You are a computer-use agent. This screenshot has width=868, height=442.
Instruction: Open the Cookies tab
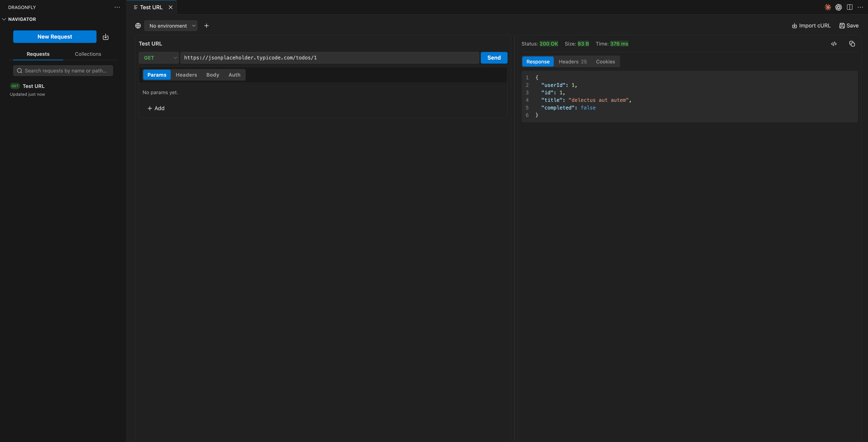click(605, 62)
